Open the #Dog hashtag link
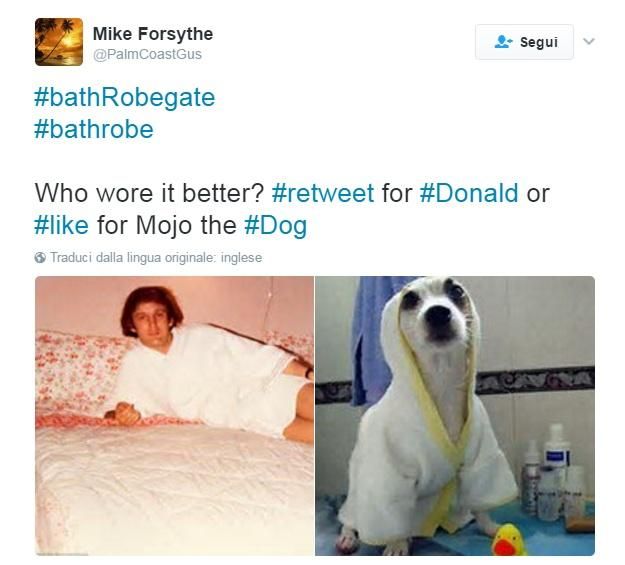The width and height of the screenshot is (625, 565). coord(275,226)
